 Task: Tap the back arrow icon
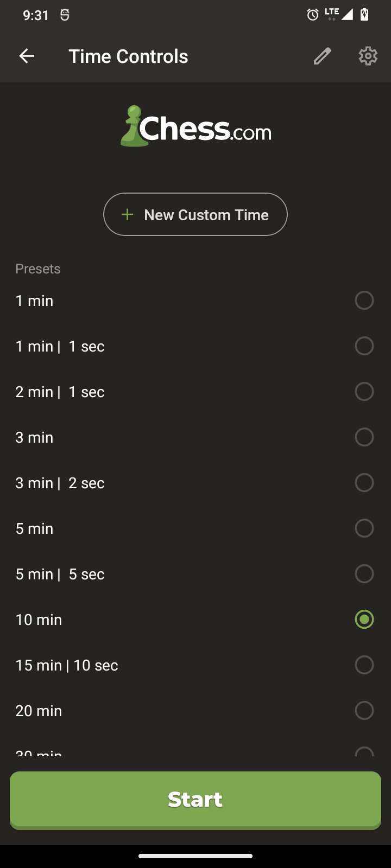27,56
